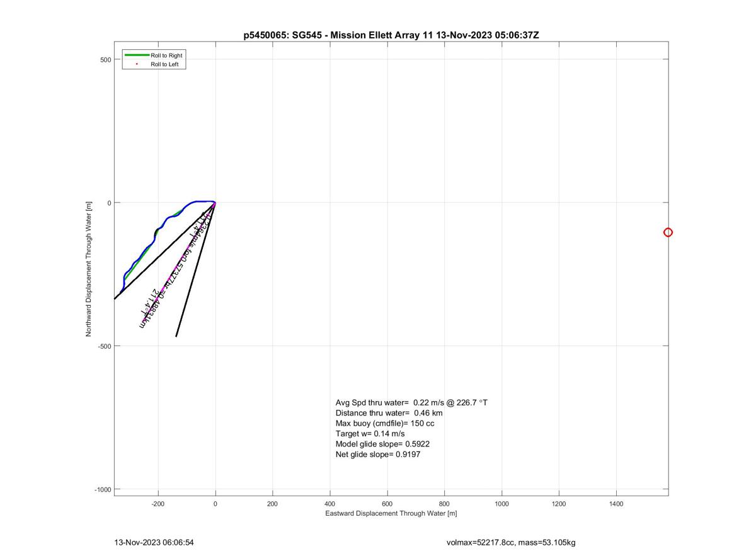Click the red dot sample in legend
Viewport: 756px width, 558px height.
coord(137,64)
